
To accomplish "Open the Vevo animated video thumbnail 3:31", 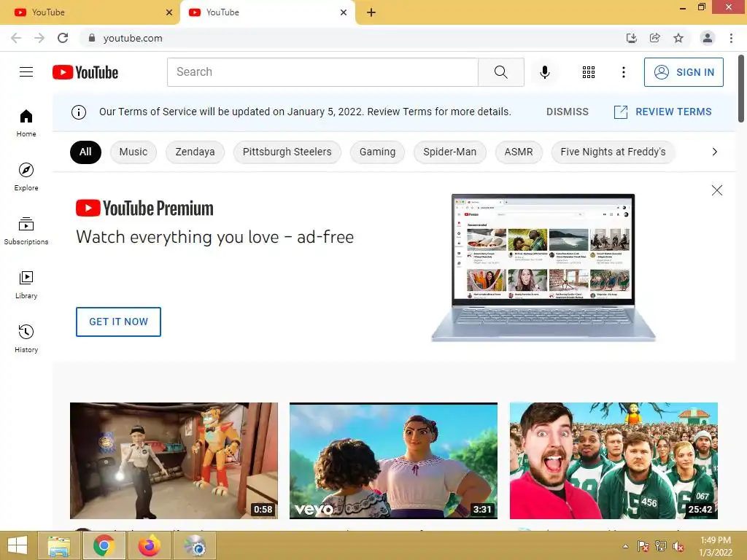I will tap(393, 461).
